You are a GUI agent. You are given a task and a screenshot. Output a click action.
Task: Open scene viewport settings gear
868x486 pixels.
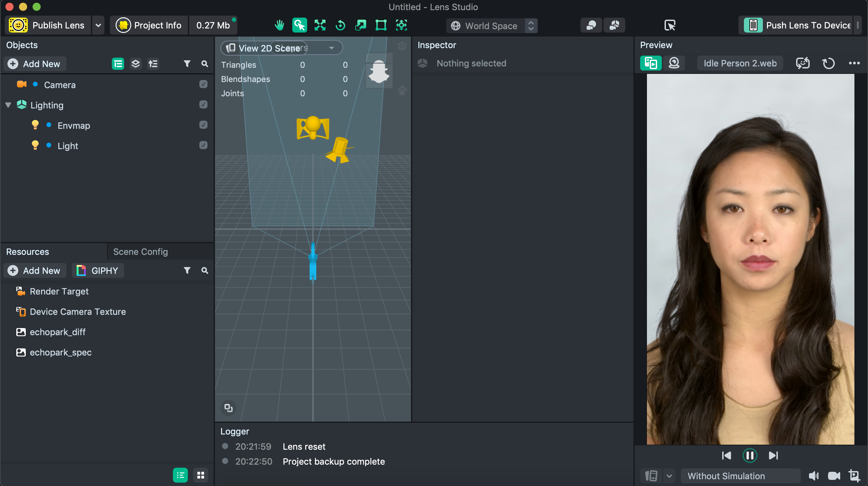click(402, 46)
